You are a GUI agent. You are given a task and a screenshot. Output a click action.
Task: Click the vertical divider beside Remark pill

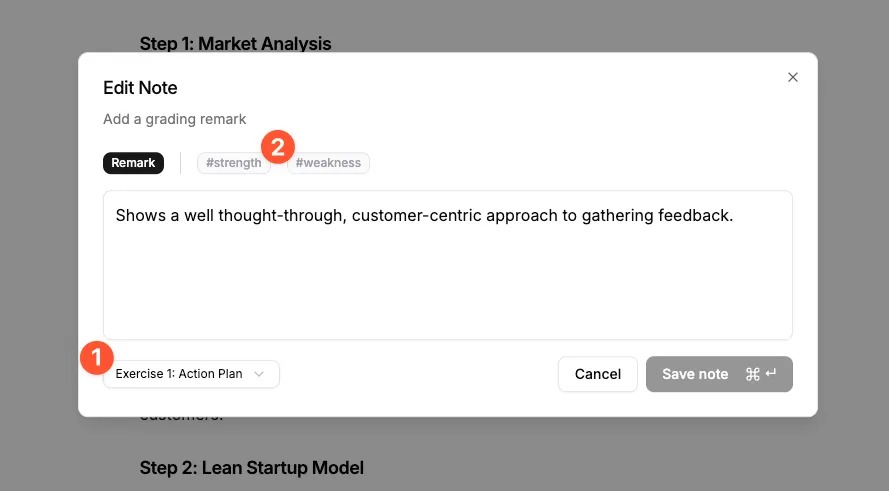pyautogui.click(x=180, y=163)
